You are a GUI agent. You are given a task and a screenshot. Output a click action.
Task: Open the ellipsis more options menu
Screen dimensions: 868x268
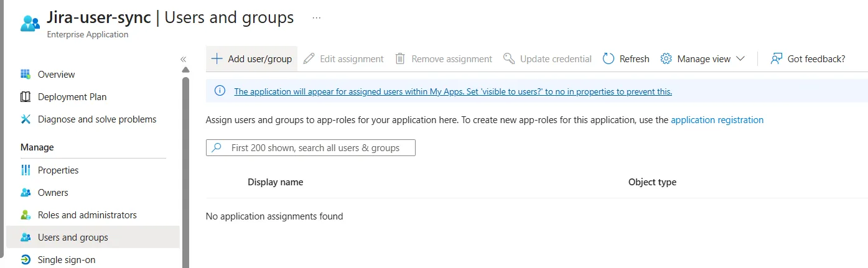click(x=317, y=18)
